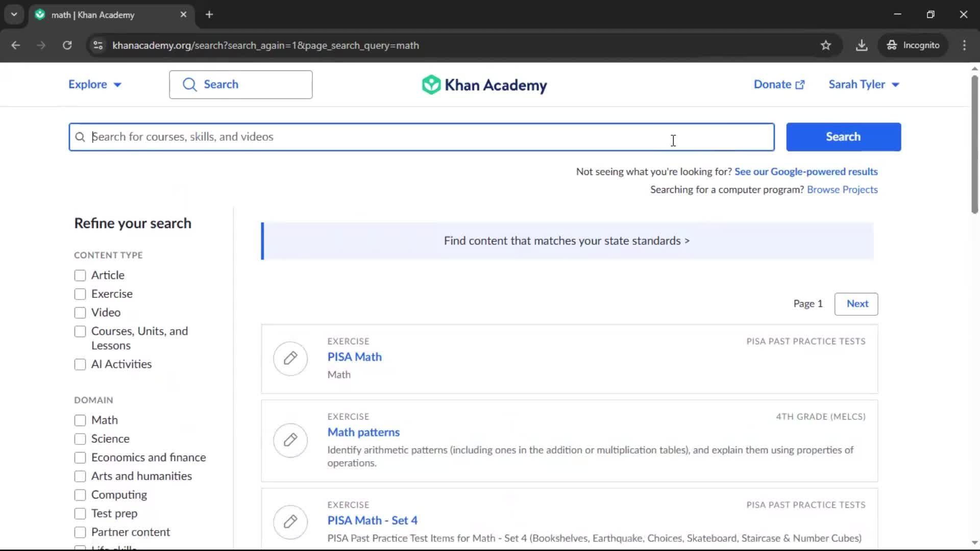This screenshot has width=980, height=551.
Task: Click the pencil icon beside PISA Math
Action: (290, 358)
